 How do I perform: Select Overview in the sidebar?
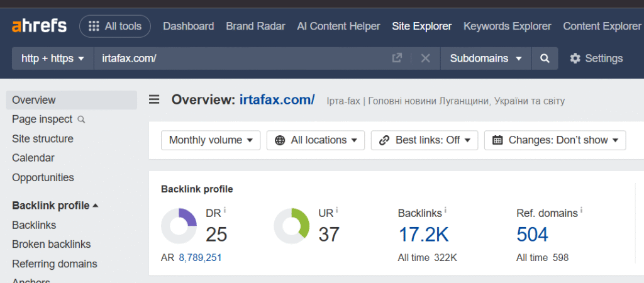coord(72,100)
